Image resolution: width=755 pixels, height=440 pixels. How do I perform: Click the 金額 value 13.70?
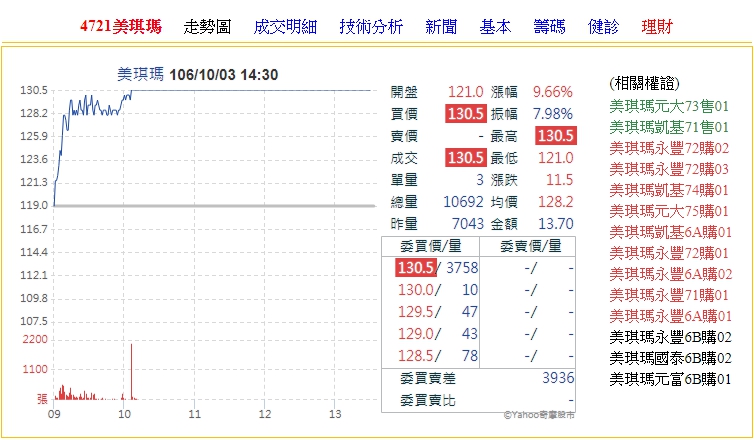point(556,224)
